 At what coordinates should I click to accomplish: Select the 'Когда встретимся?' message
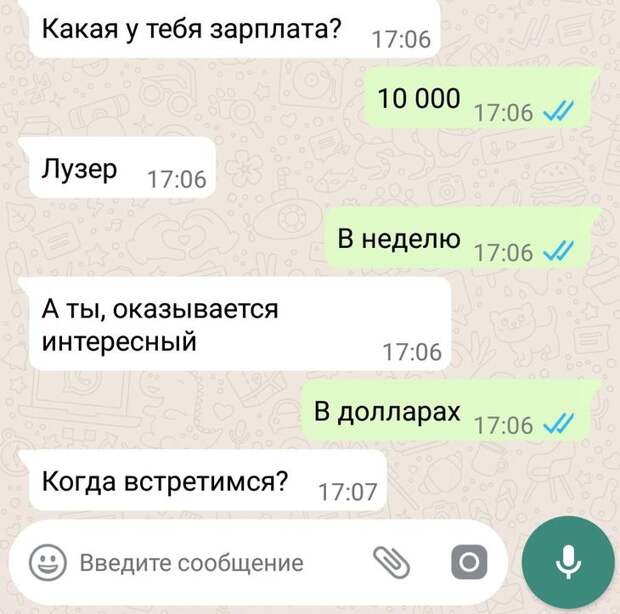pos(208,481)
